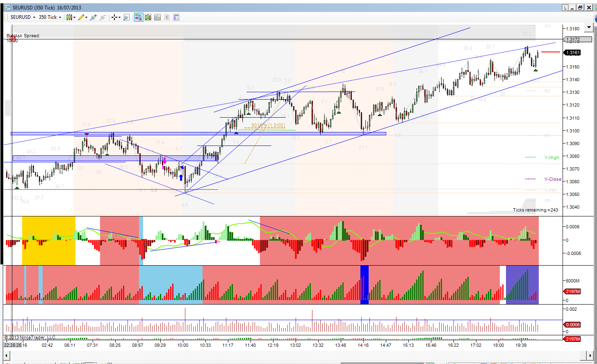Open the Data Series candlestick icon

(148, 17)
